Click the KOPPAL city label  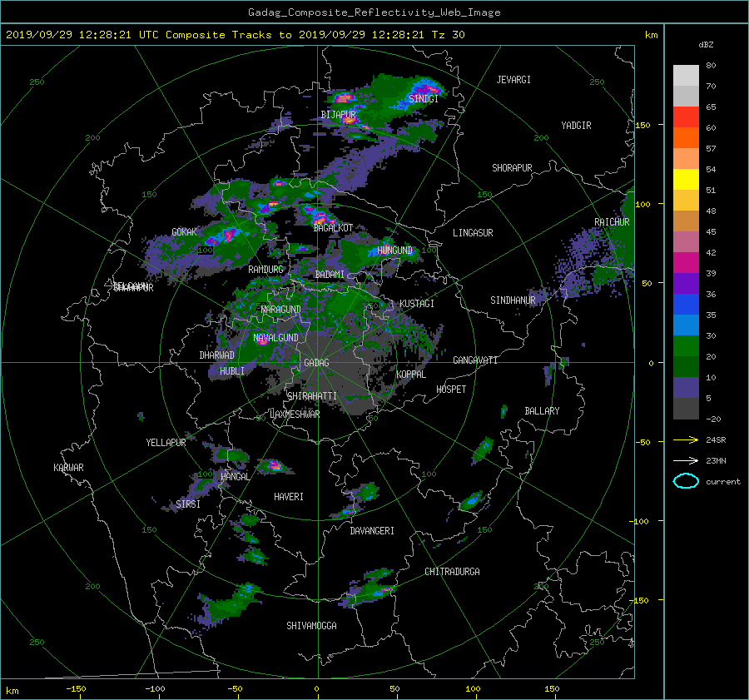(x=411, y=375)
